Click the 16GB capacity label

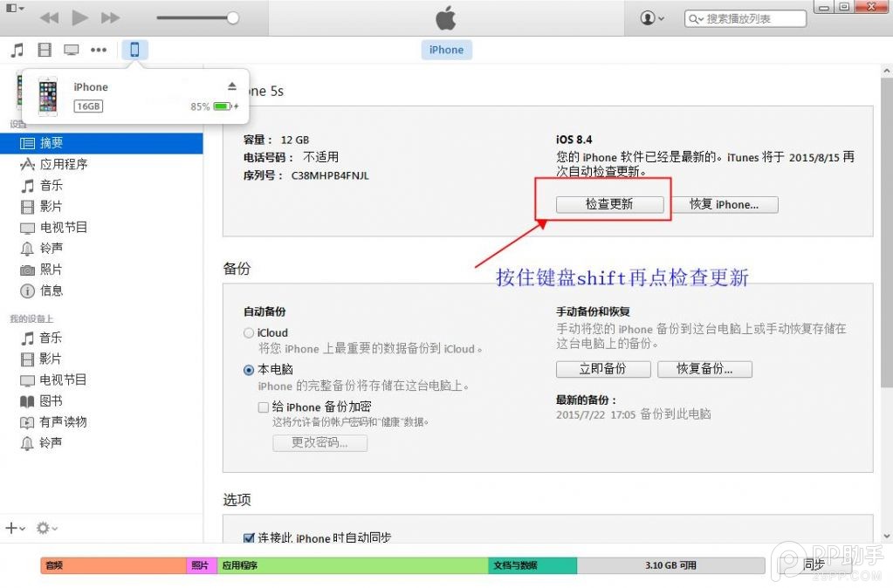coord(88,106)
